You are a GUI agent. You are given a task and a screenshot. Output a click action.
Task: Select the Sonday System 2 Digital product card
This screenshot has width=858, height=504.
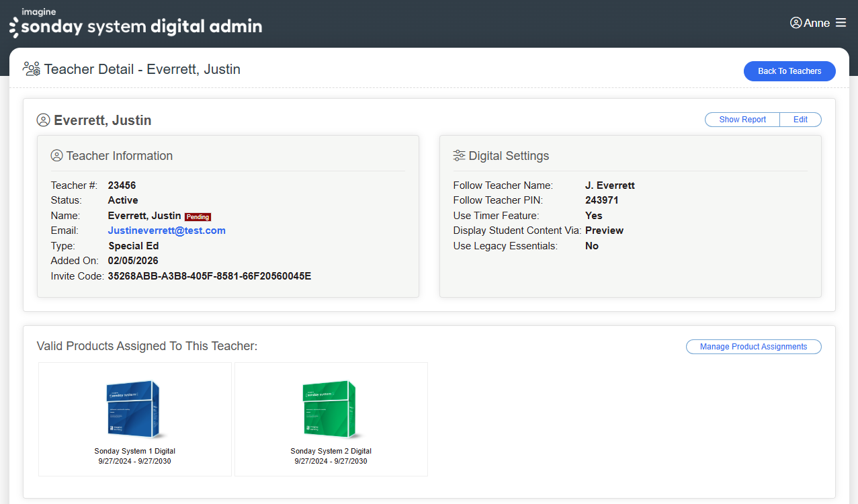click(331, 419)
